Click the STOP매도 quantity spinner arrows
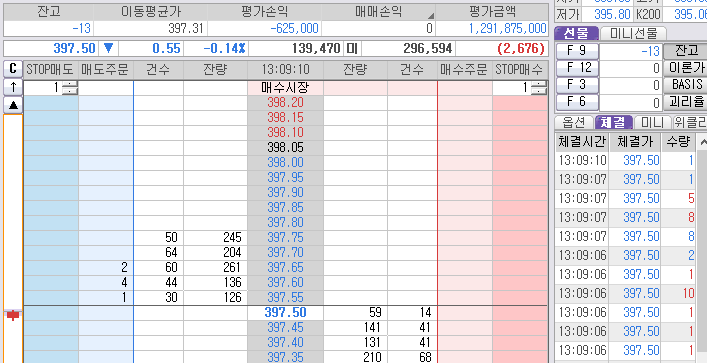Viewport: 707px width, 363px height. point(69,88)
